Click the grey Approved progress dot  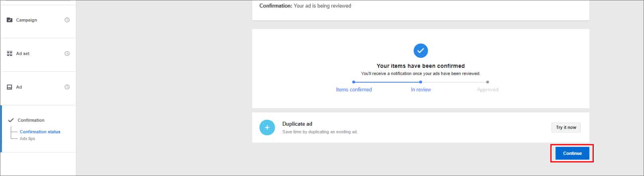coord(487,82)
